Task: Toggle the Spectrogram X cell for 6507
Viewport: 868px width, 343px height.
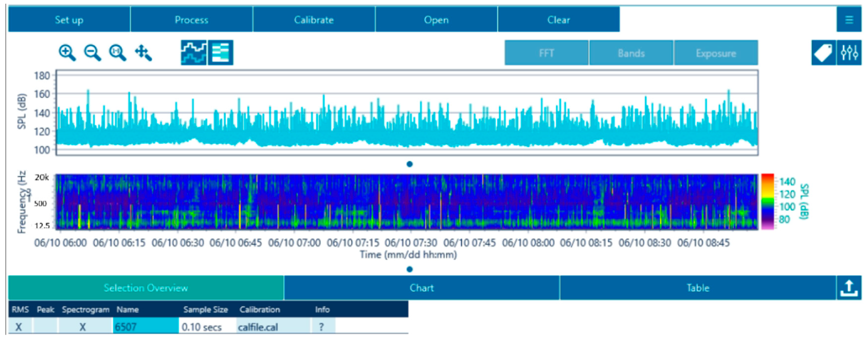Action: (x=83, y=326)
